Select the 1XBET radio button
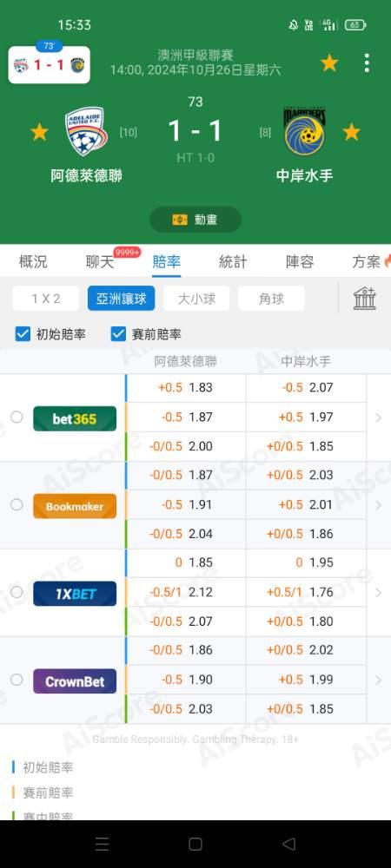 click(17, 592)
